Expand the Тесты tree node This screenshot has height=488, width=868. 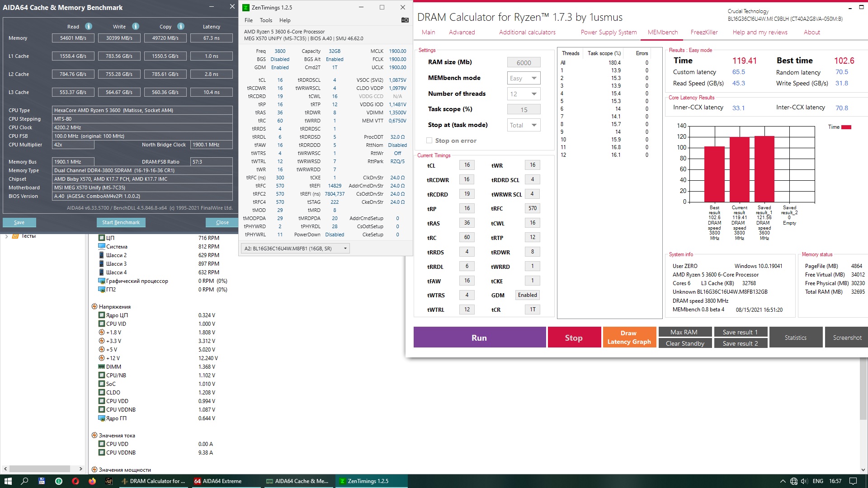coord(6,236)
